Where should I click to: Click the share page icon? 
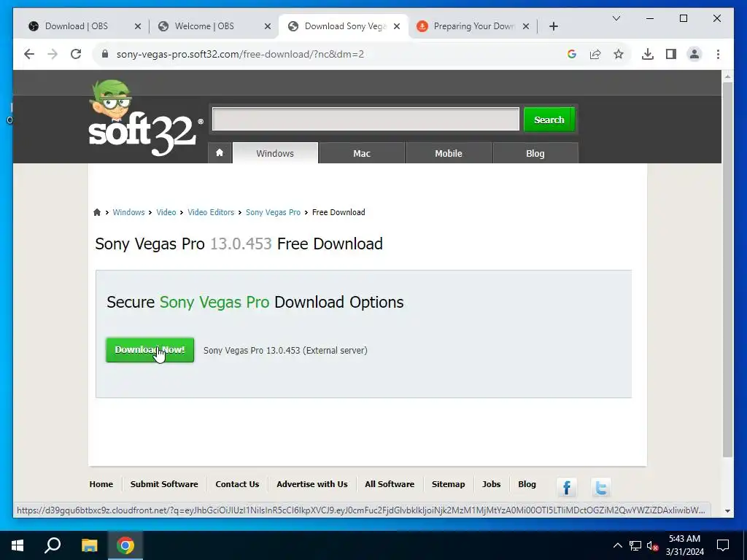pos(595,54)
